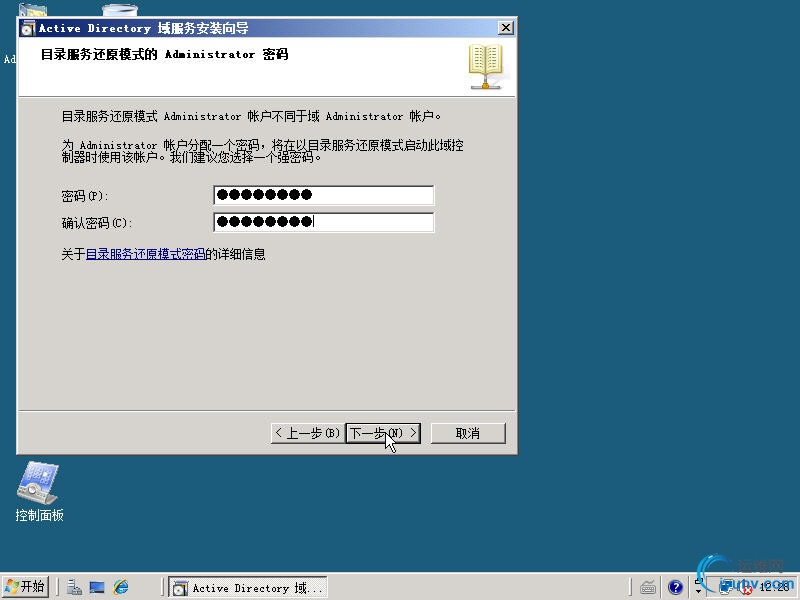Launch Internet Explorer from quick launch
Viewport: 800px width, 600px height.
coord(121,587)
